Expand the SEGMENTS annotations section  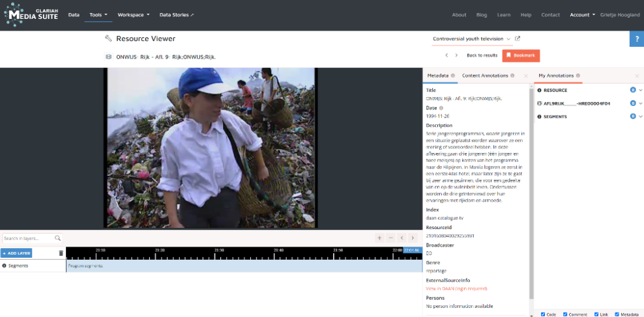pyautogui.click(x=640, y=117)
